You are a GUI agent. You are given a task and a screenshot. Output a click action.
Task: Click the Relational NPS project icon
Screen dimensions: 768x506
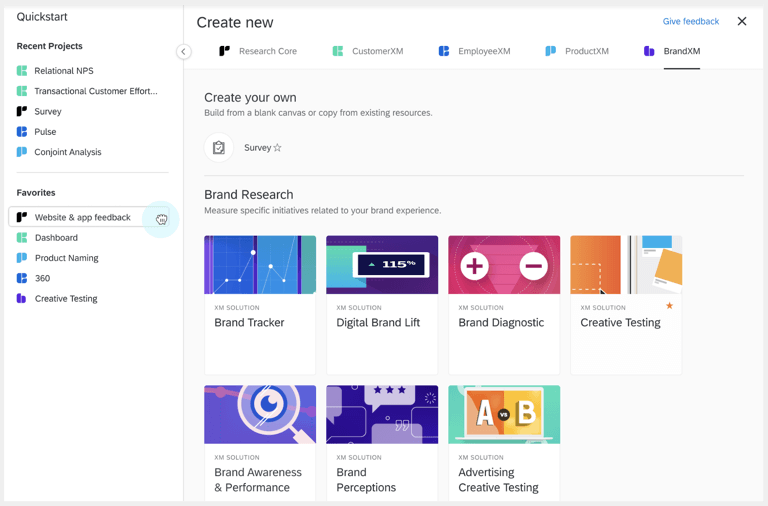(x=22, y=71)
